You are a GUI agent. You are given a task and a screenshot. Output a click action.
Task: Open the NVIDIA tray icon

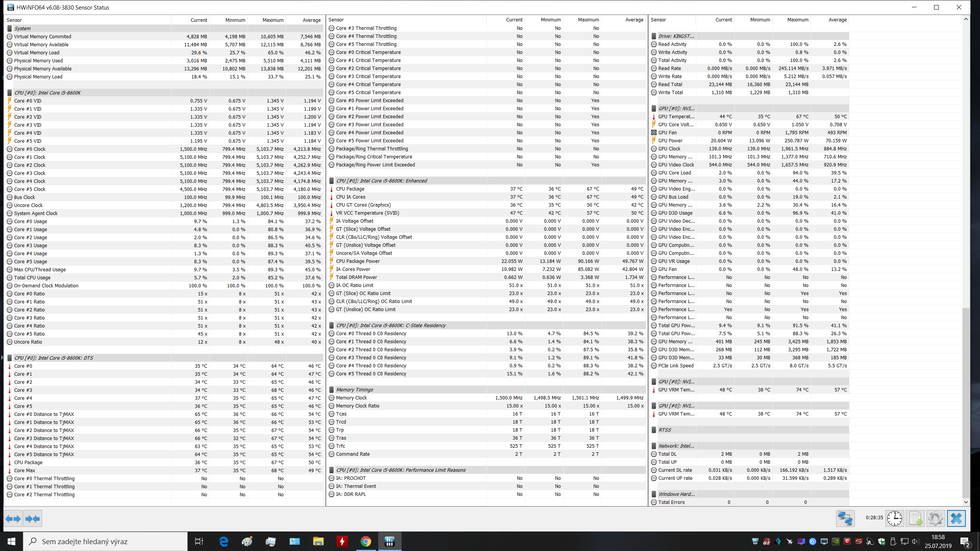click(836, 541)
